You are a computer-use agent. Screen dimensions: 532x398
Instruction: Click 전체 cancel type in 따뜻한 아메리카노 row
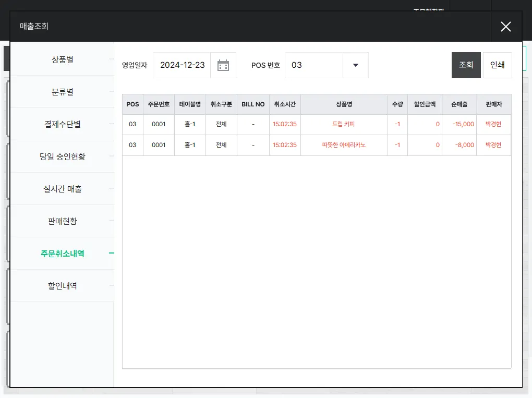coord(221,145)
